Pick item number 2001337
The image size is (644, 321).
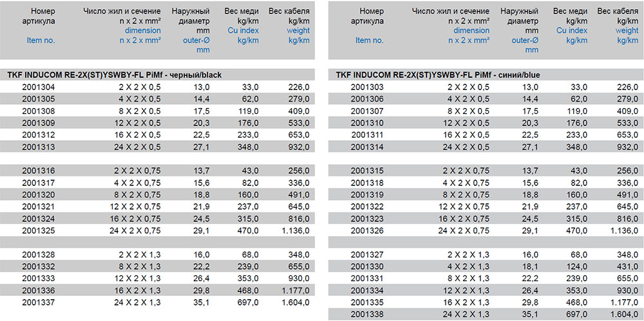(x=38, y=302)
